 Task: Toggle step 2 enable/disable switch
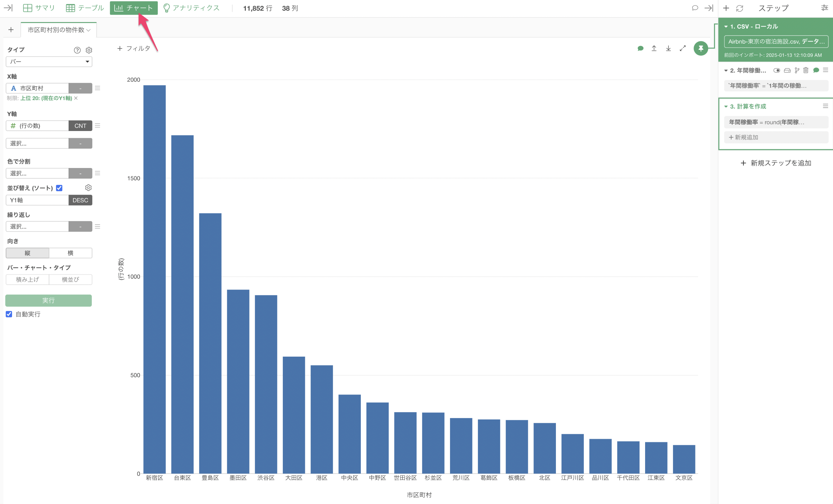click(x=776, y=70)
